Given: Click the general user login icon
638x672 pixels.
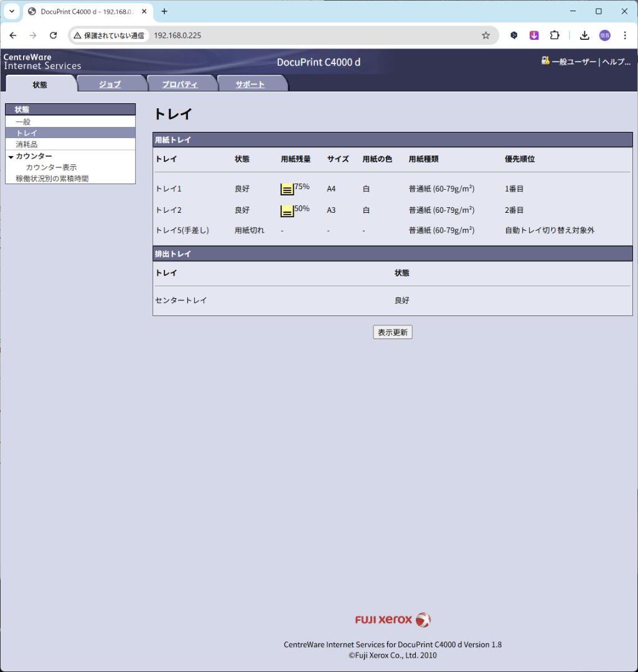Looking at the screenshot, I should click(x=546, y=61).
